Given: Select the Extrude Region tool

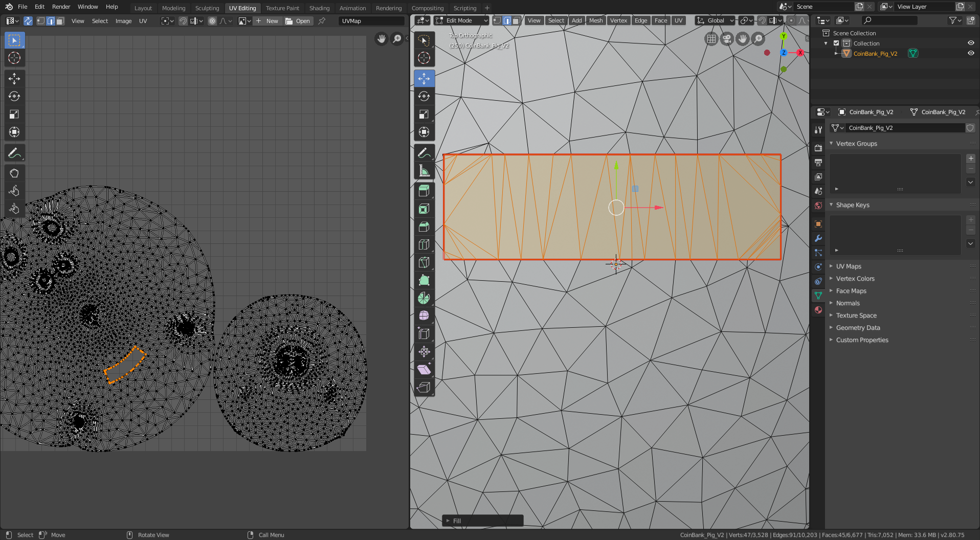Looking at the screenshot, I should pos(424,191).
